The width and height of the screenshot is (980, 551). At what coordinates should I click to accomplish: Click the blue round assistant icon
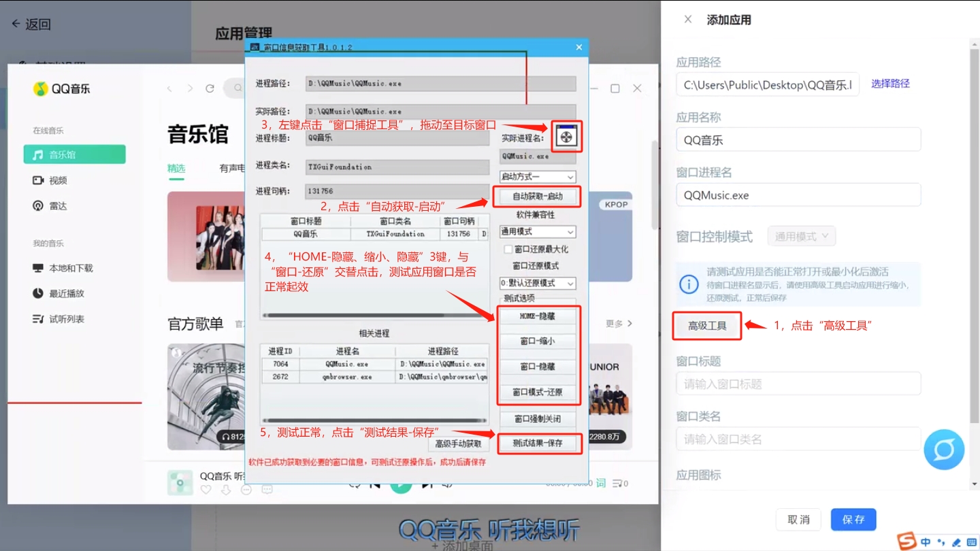944,449
